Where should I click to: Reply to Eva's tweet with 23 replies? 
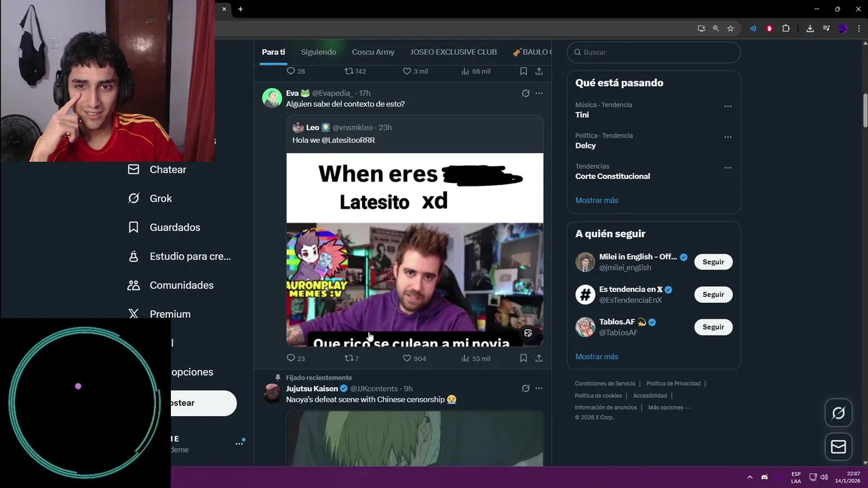coord(296,358)
